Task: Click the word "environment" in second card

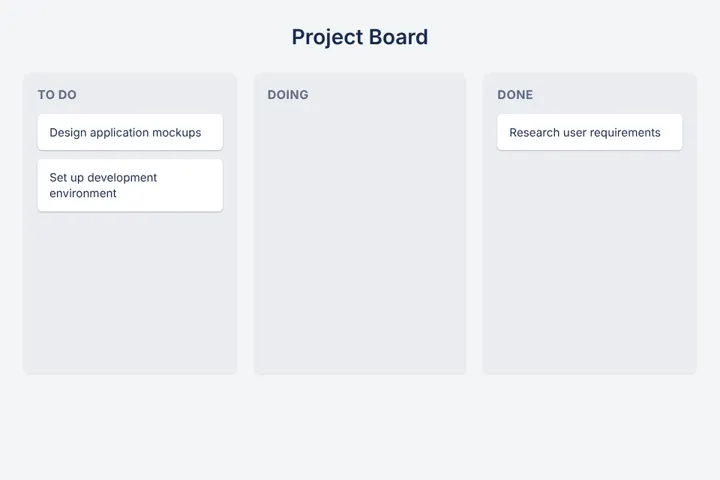Action: point(83,193)
